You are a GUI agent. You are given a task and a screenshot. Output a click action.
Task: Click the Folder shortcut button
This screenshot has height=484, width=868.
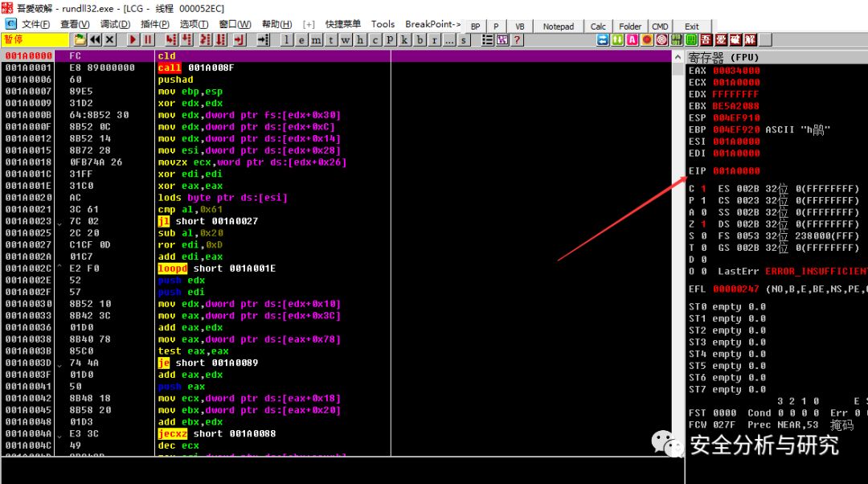(x=630, y=27)
